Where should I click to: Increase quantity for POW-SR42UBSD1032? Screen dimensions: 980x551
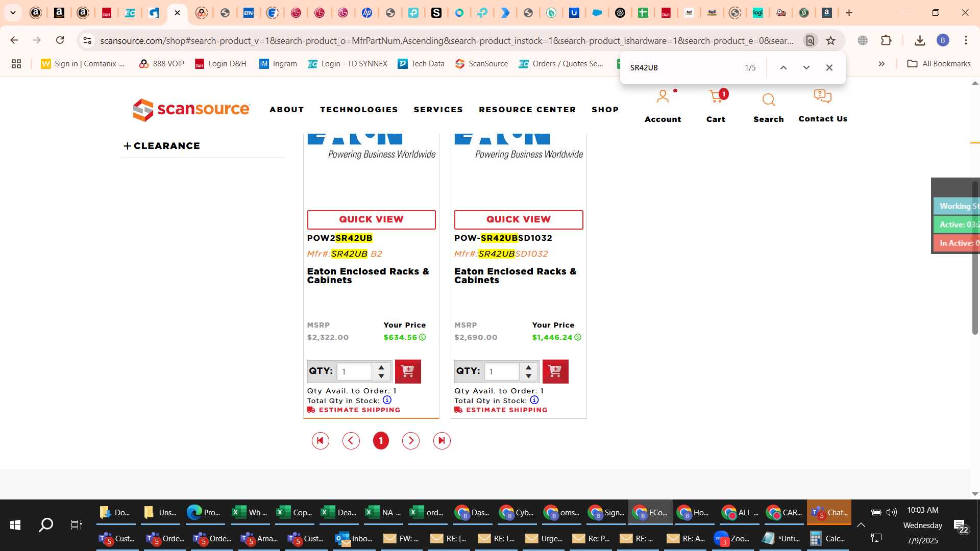click(x=529, y=367)
